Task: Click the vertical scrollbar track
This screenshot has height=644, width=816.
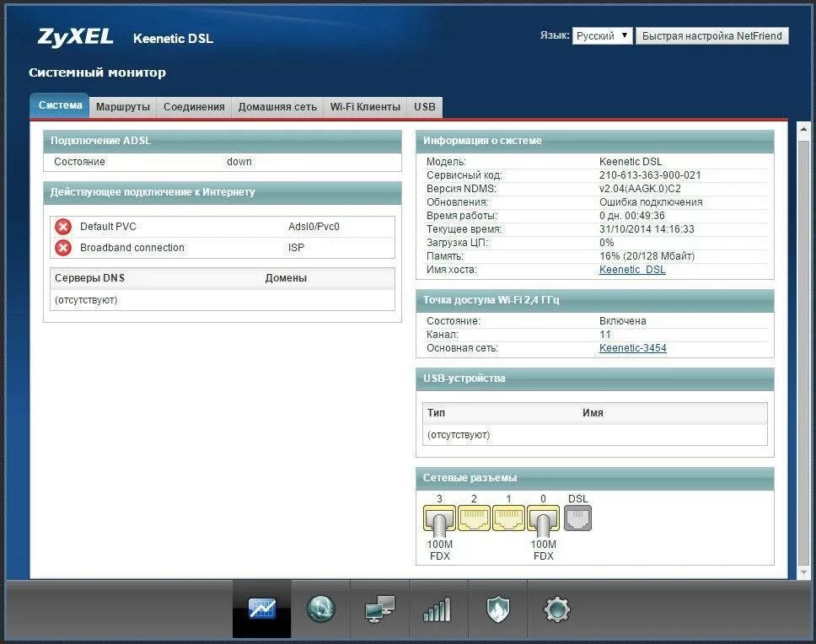Action: point(803,352)
